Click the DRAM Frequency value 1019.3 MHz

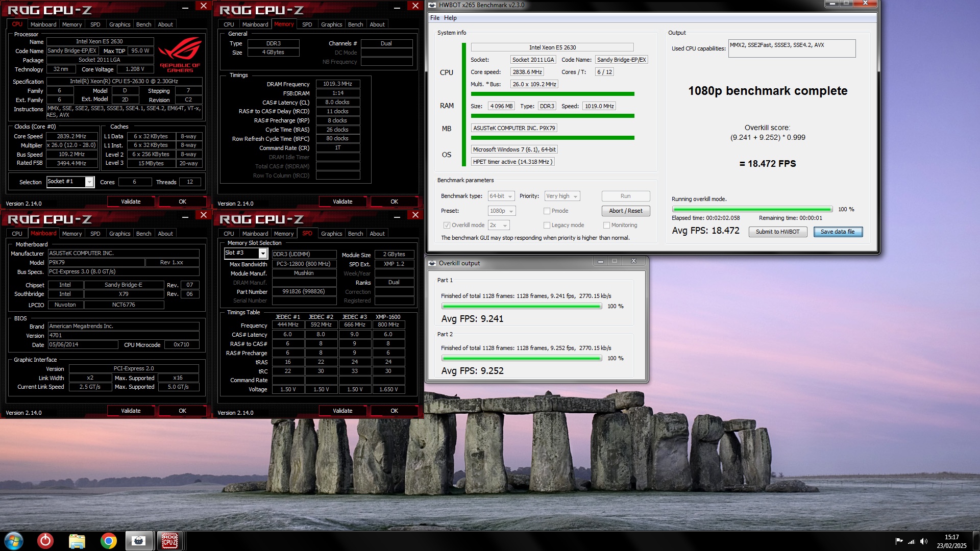(337, 84)
